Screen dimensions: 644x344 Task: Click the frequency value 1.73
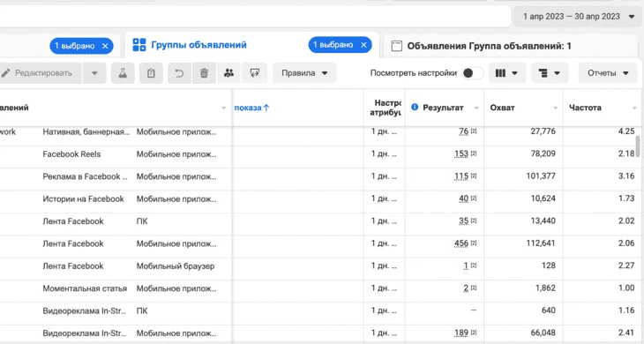(x=626, y=198)
